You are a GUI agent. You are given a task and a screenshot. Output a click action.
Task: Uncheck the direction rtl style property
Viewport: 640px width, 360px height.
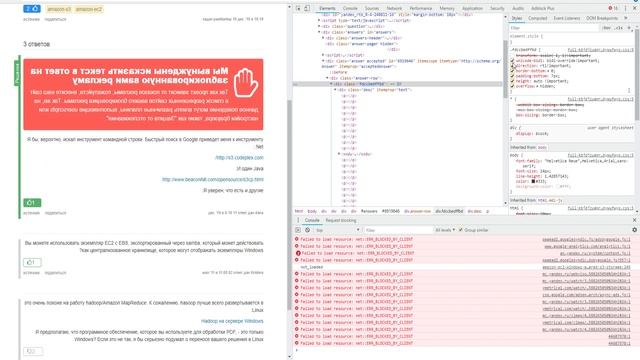[x=512, y=66]
